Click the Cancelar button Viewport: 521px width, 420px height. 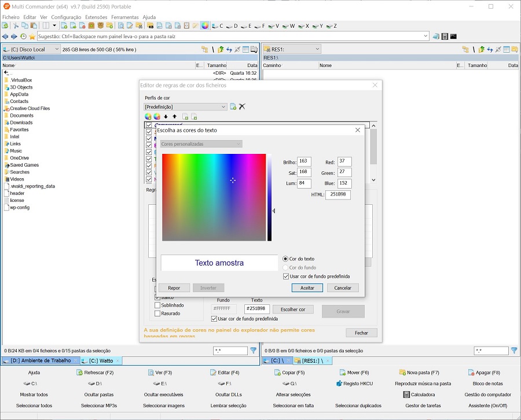point(343,288)
